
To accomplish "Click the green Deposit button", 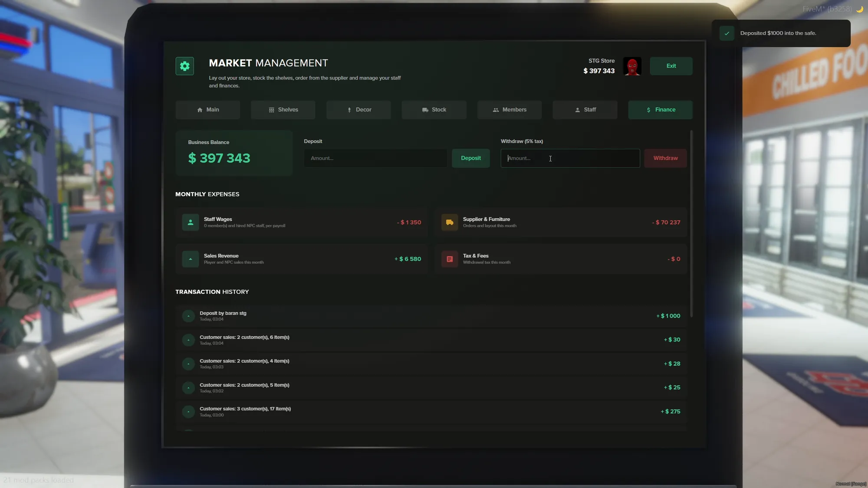I will pyautogui.click(x=471, y=158).
